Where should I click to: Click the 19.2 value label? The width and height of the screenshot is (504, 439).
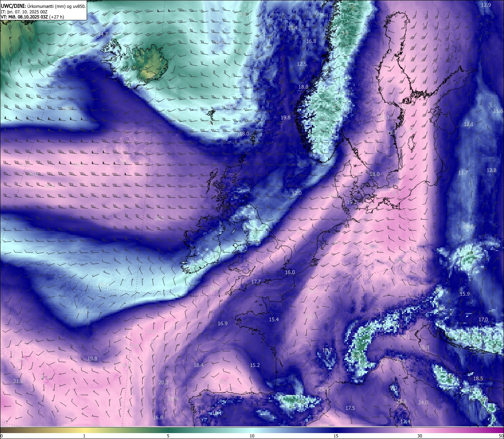352,202
